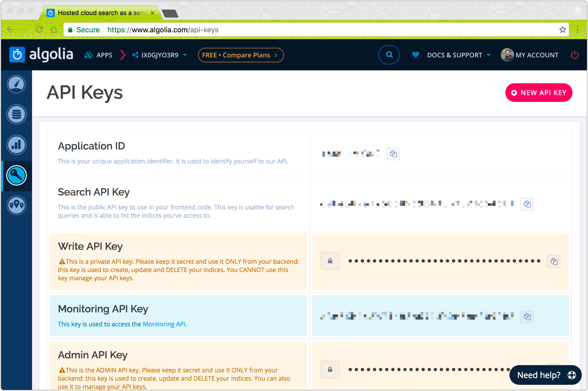Open the Analytics bar chart sidebar icon

point(16,145)
